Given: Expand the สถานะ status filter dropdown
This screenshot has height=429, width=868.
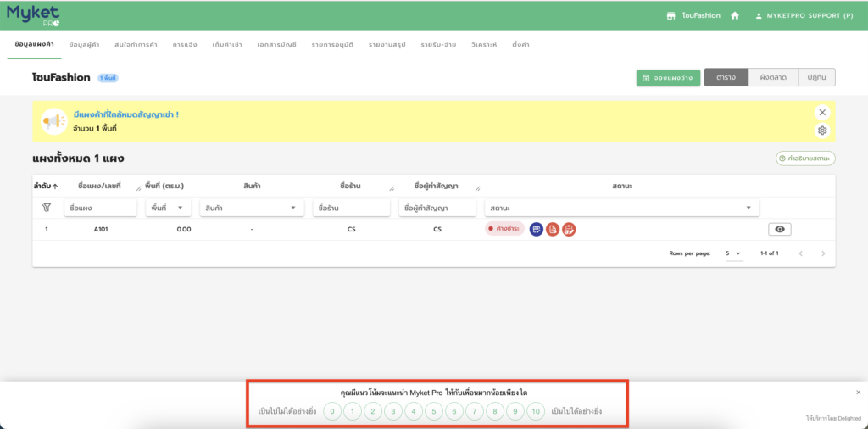Looking at the screenshot, I should coord(748,208).
